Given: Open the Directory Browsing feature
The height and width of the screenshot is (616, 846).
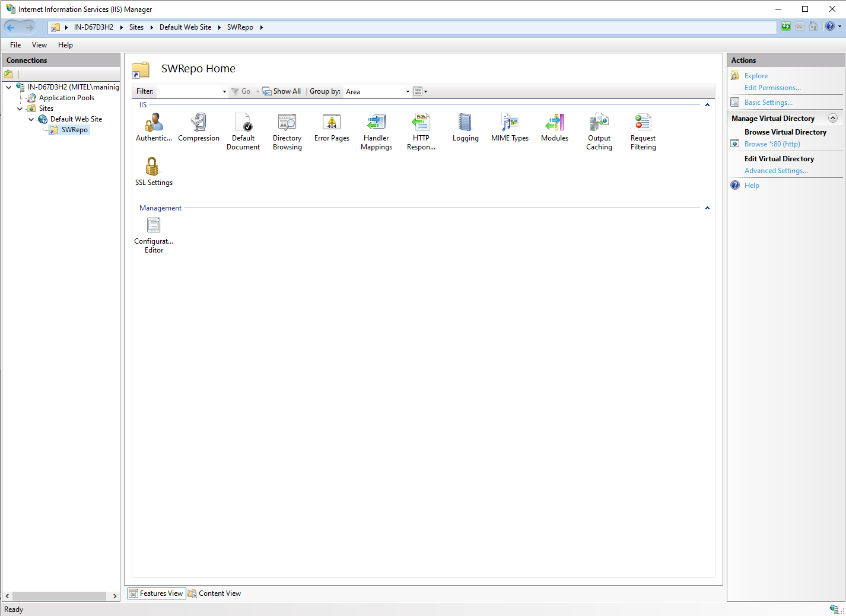Looking at the screenshot, I should pos(287,132).
